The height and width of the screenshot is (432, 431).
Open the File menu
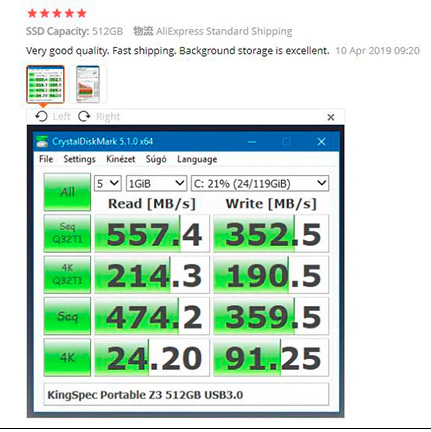(46, 159)
